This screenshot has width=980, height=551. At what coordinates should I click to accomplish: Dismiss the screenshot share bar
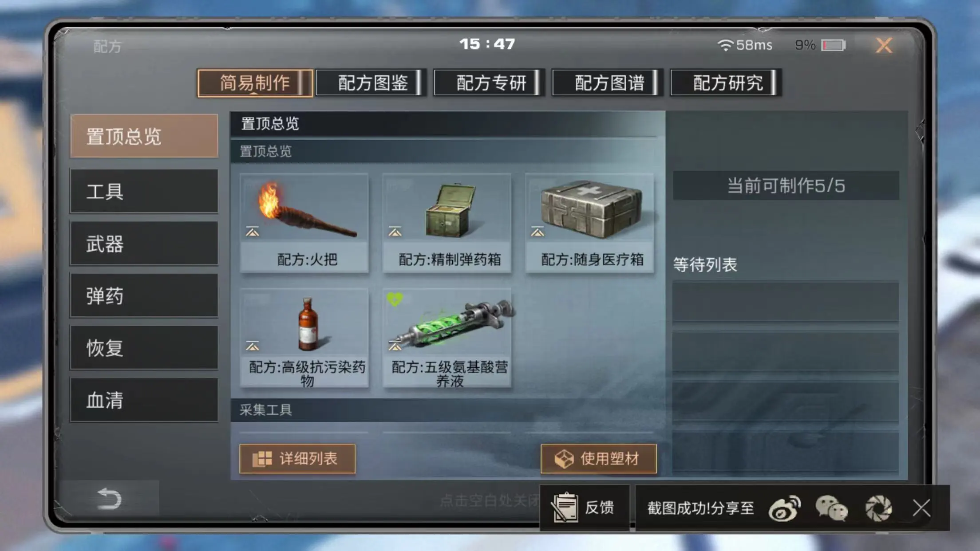tap(921, 508)
